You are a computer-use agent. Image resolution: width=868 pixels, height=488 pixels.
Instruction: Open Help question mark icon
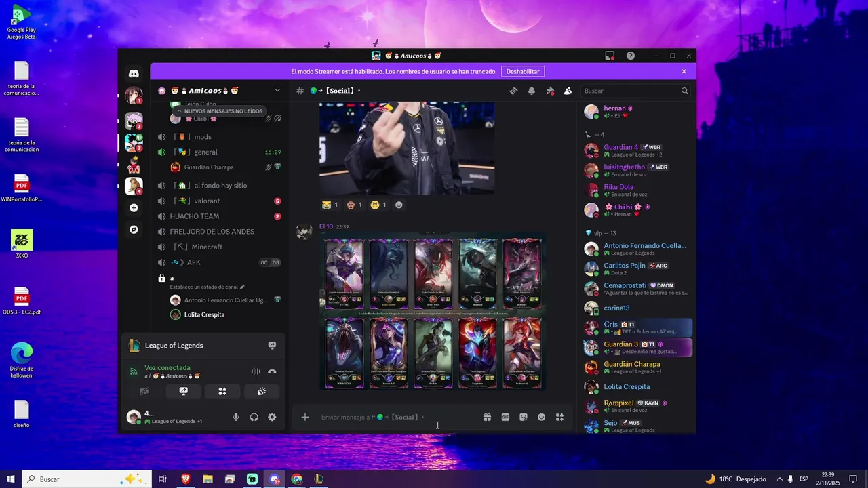[x=630, y=56]
